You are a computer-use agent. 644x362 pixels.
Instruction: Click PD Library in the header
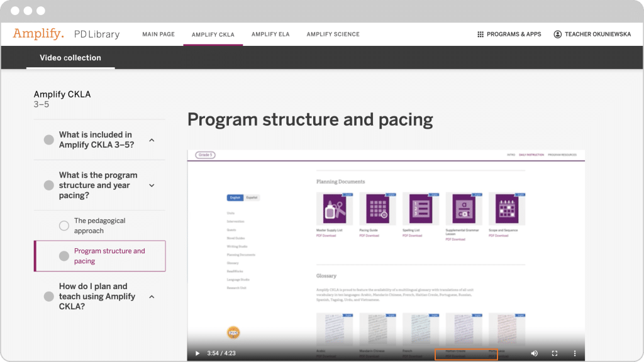tap(97, 34)
